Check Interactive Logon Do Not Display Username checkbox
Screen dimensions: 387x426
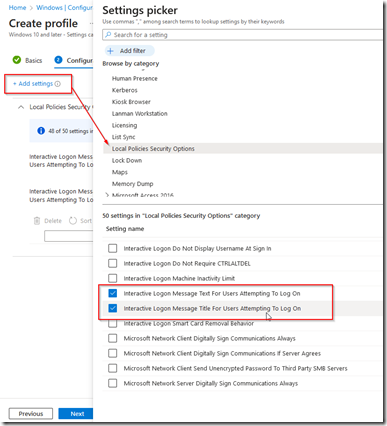pos(113,248)
